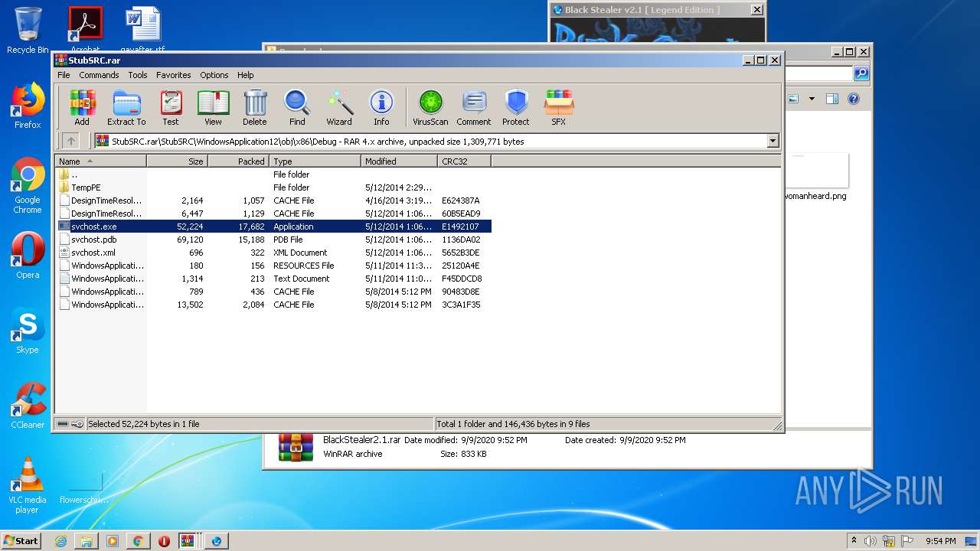Select the 6,447 byte DesignTimeResol CACHE file
Viewport: 980px width, 551px height.
tap(274, 214)
